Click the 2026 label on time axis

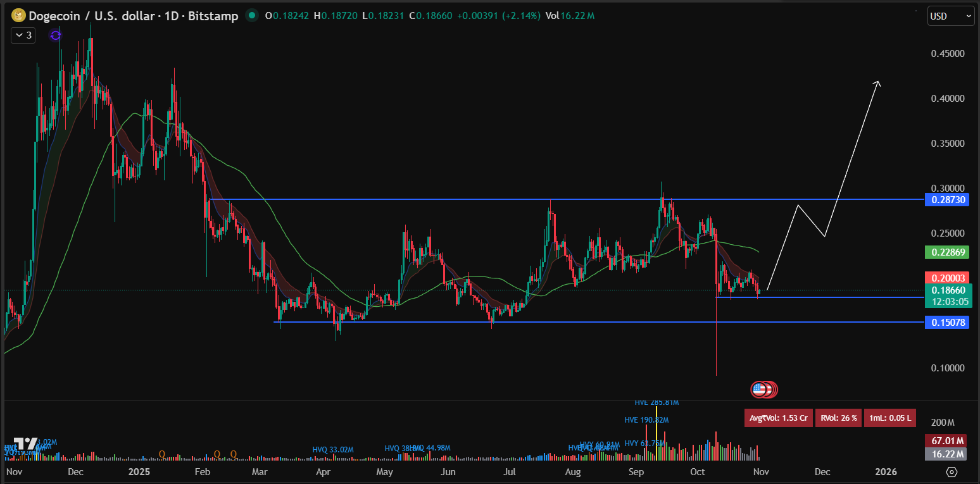coord(884,472)
